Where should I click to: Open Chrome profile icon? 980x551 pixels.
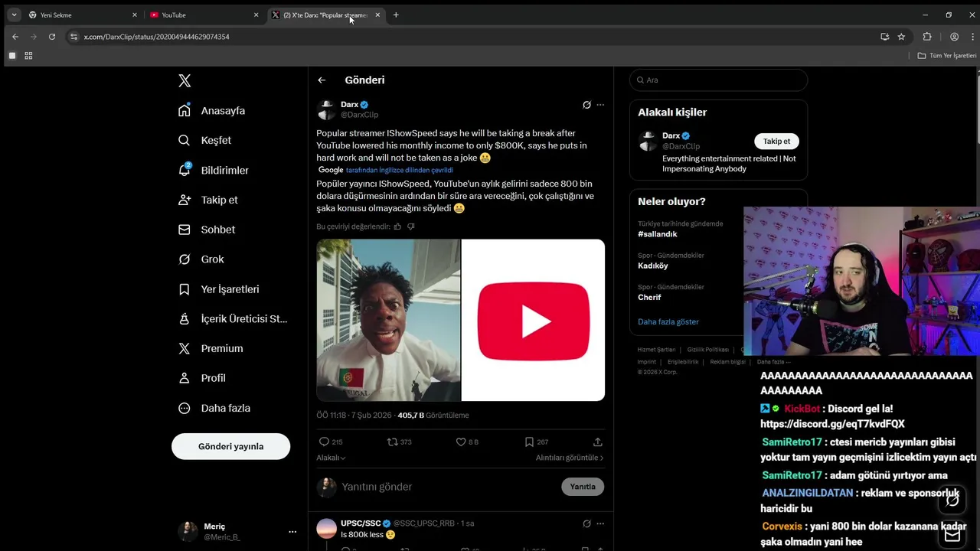954,36
